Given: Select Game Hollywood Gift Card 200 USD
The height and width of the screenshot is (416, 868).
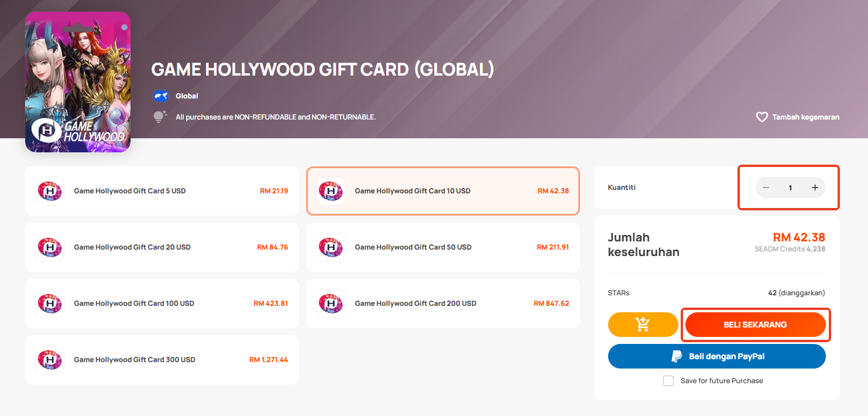Looking at the screenshot, I should click(443, 304).
